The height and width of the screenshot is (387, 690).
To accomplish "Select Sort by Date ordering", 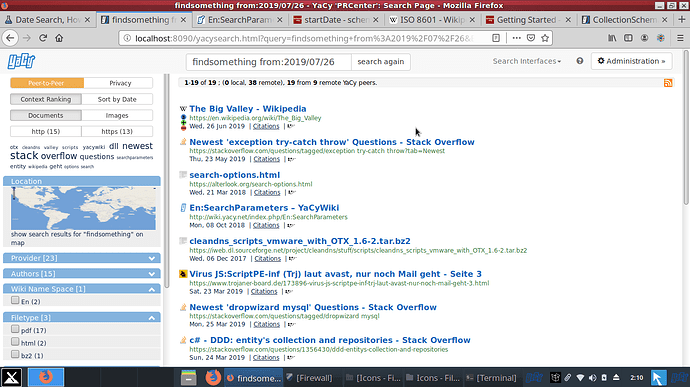I will pos(117,99).
